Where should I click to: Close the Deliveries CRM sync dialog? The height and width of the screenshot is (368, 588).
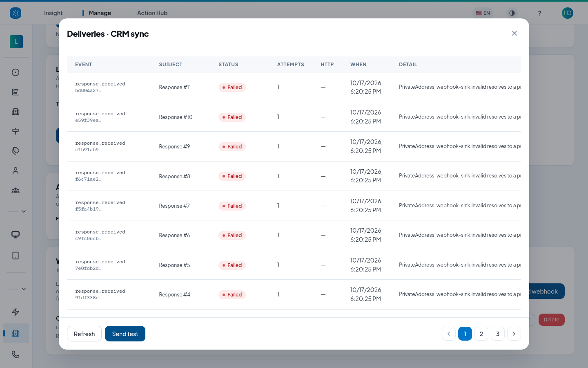pos(514,33)
